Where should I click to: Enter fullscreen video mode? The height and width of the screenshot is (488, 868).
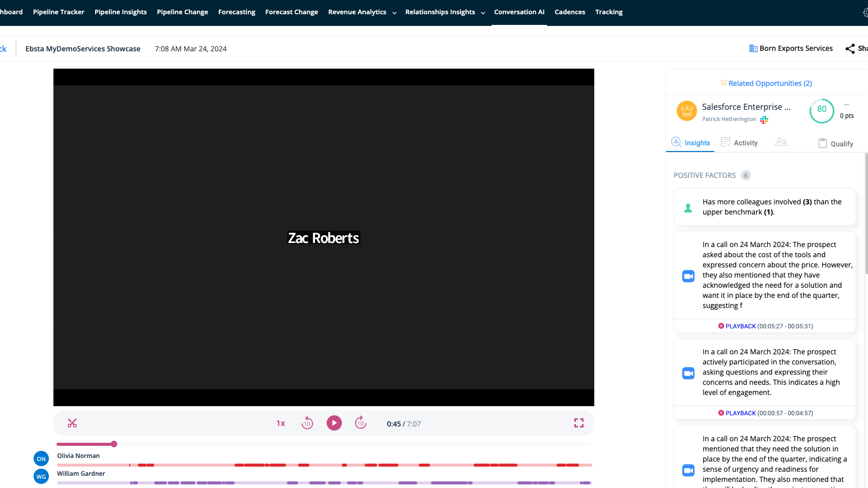(x=579, y=423)
